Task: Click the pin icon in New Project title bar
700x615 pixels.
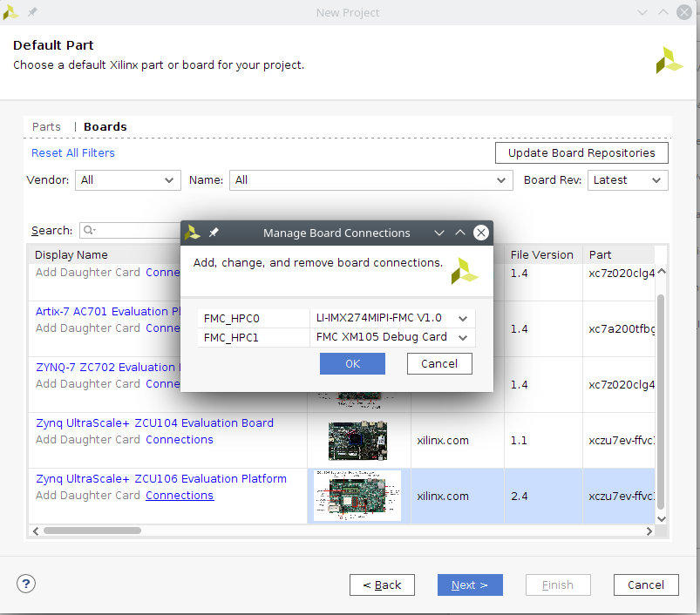Action: [32, 12]
